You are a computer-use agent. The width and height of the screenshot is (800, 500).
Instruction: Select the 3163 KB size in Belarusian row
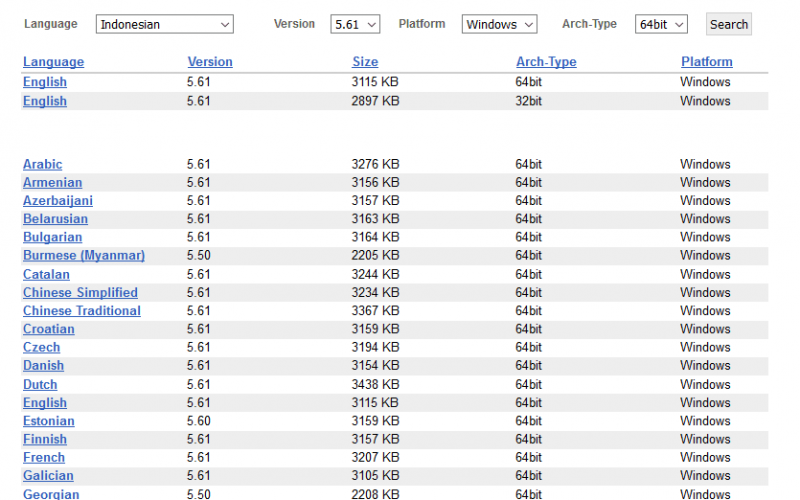coord(375,219)
